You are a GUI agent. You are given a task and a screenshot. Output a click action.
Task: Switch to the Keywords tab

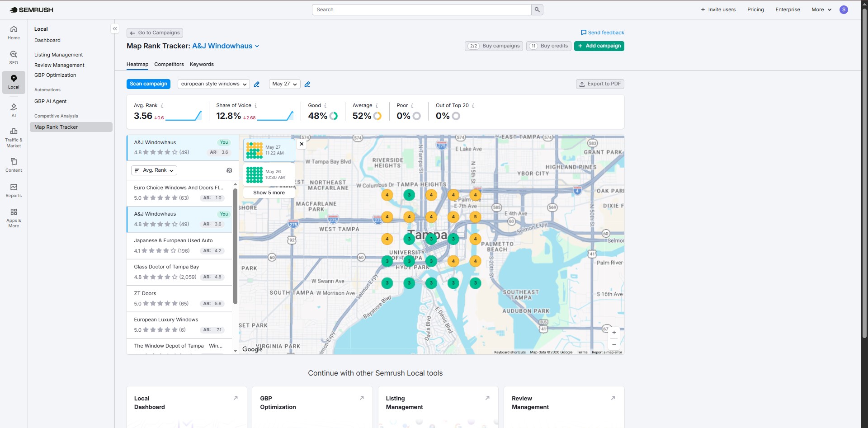[x=202, y=64]
